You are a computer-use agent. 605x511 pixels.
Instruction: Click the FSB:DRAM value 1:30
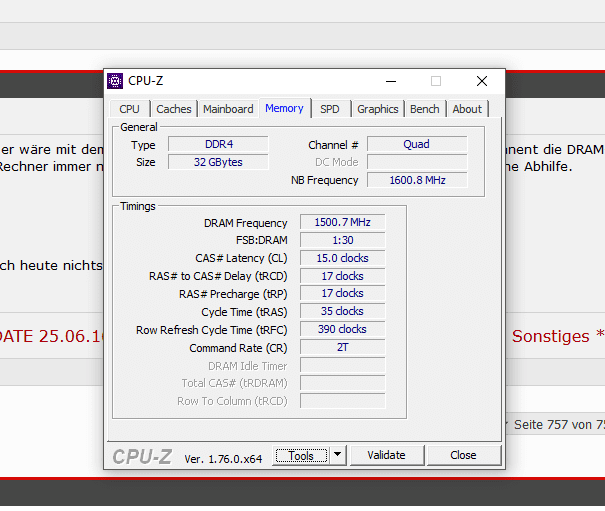pyautogui.click(x=343, y=240)
